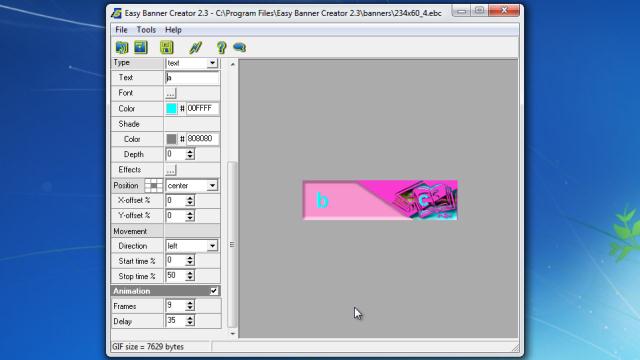Image resolution: width=640 pixels, height=360 pixels.
Task: Click the green lightning toolbar icon
Action: (x=196, y=47)
